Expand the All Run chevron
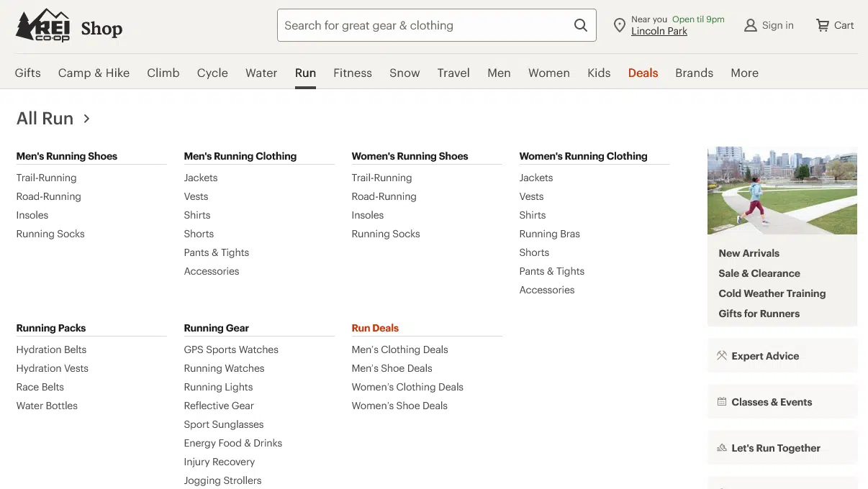The width and height of the screenshot is (868, 489). (86, 119)
